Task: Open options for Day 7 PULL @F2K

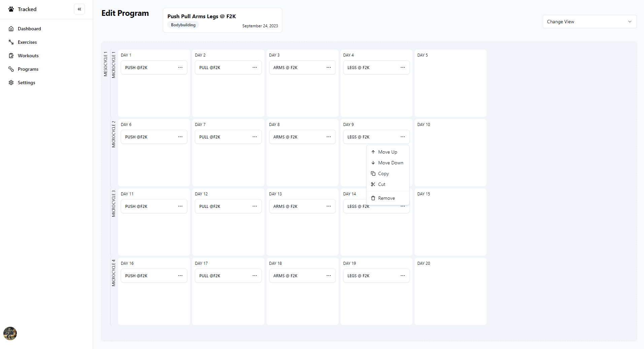Action: click(255, 137)
